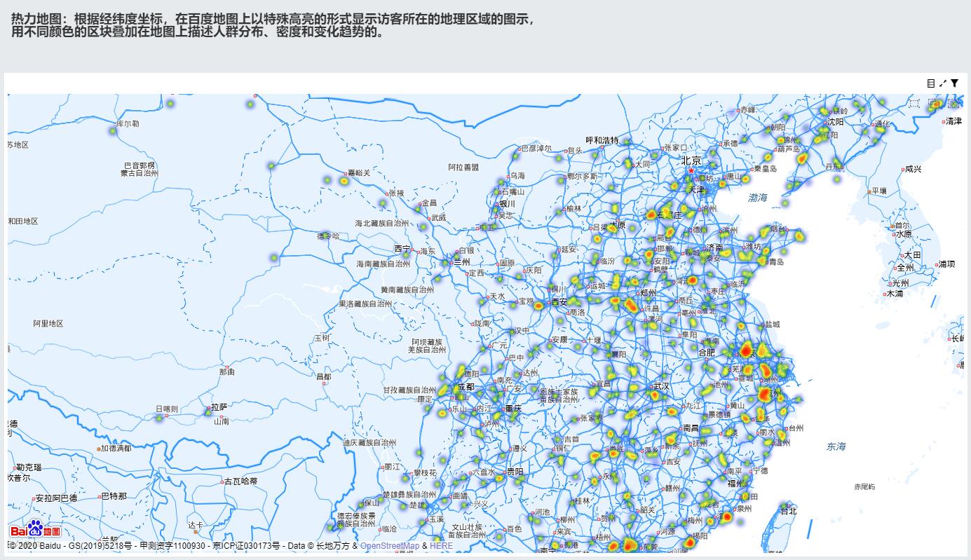Click the 济南 city label
971x560 pixels.
[714, 247]
